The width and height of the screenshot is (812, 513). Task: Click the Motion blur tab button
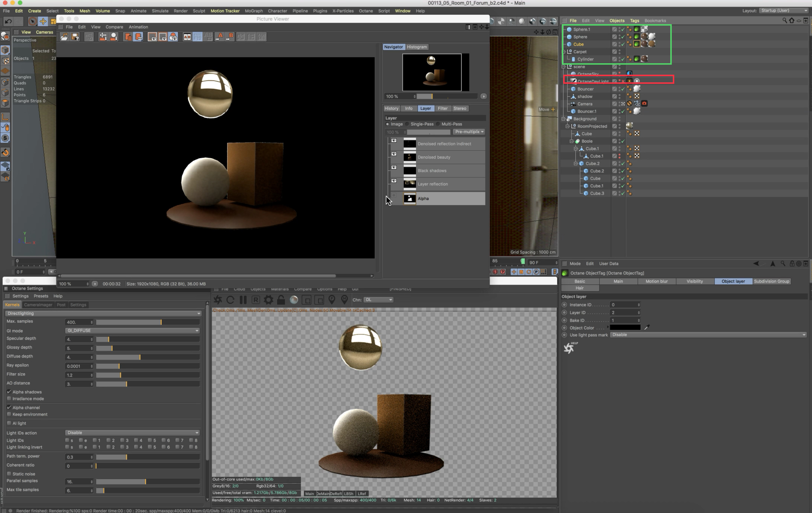(x=656, y=281)
